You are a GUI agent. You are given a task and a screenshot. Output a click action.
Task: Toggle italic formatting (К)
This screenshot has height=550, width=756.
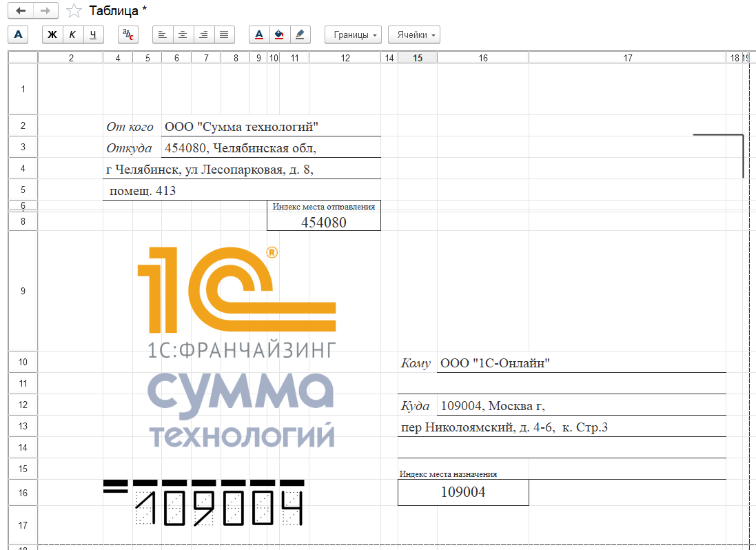coord(72,34)
